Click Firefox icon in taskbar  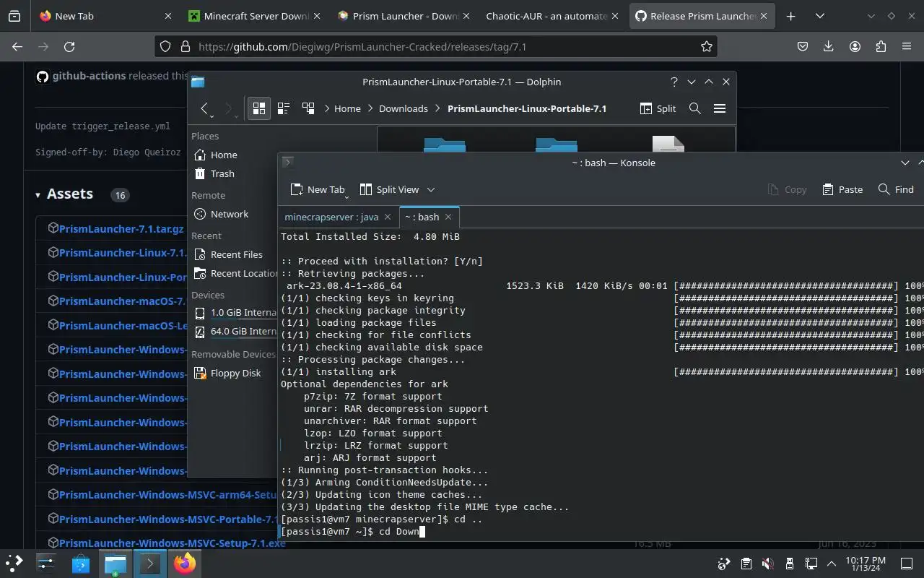tap(185, 563)
